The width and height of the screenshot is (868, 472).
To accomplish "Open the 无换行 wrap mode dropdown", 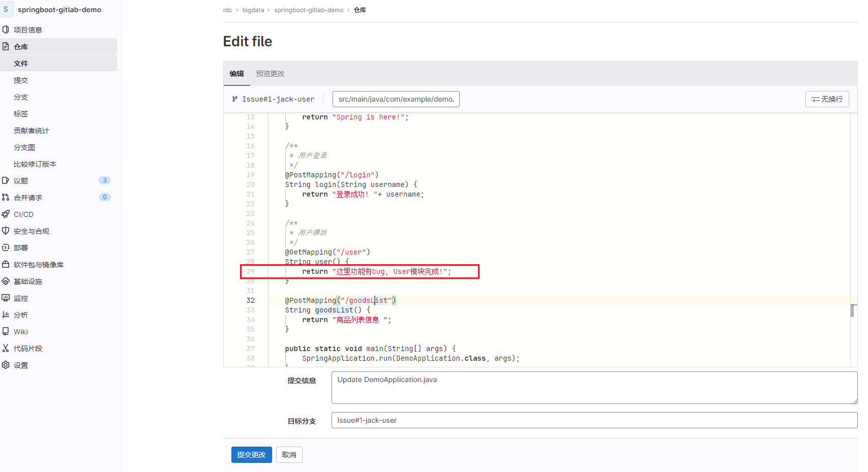I will 827,99.
